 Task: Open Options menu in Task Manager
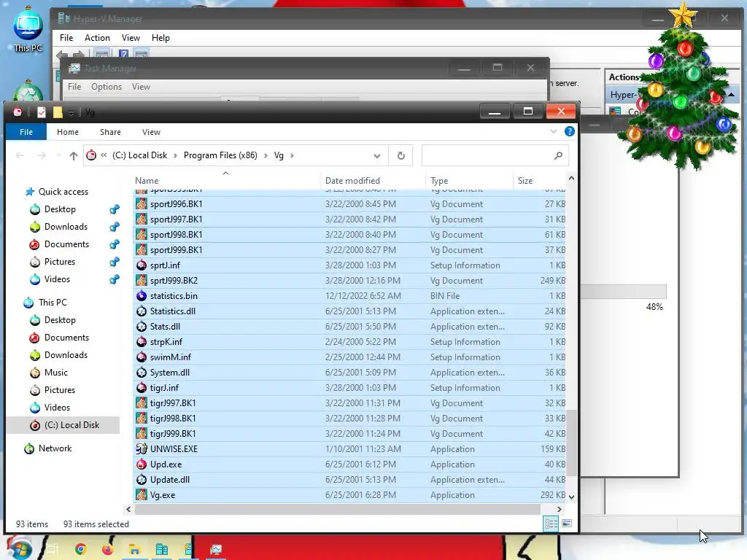coord(107,87)
